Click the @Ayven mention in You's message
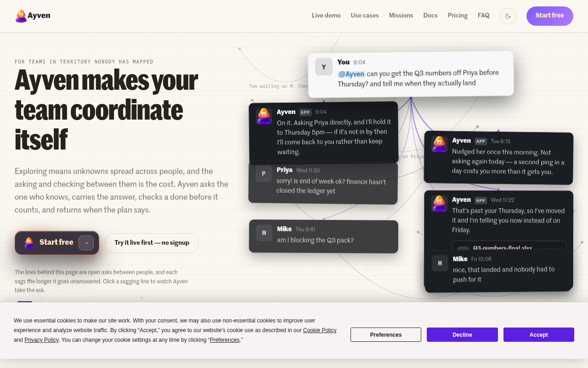 click(351, 74)
